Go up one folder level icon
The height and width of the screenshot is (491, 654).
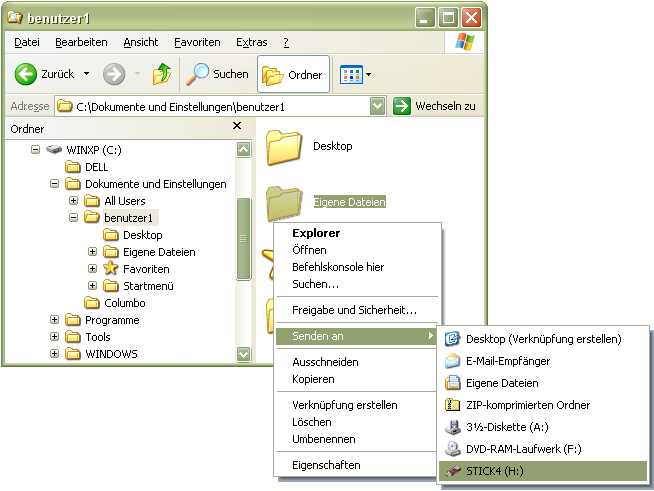[162, 74]
